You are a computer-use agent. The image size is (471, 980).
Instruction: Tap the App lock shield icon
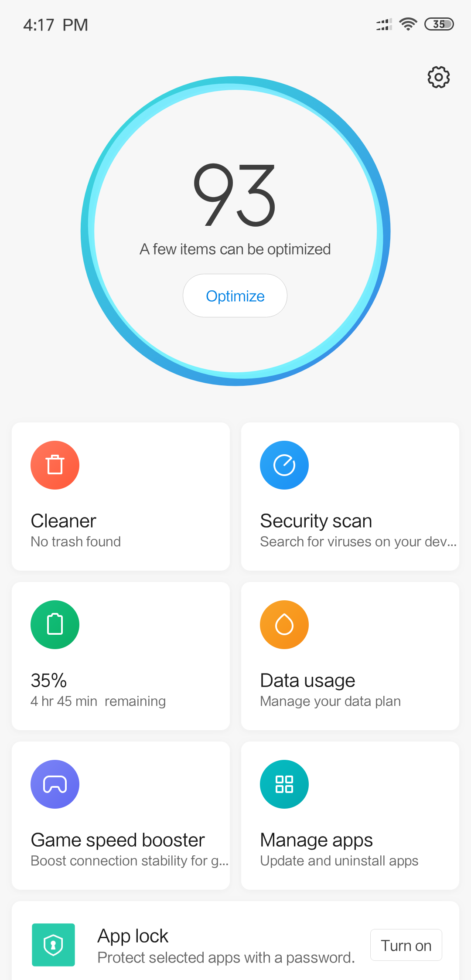point(53,945)
